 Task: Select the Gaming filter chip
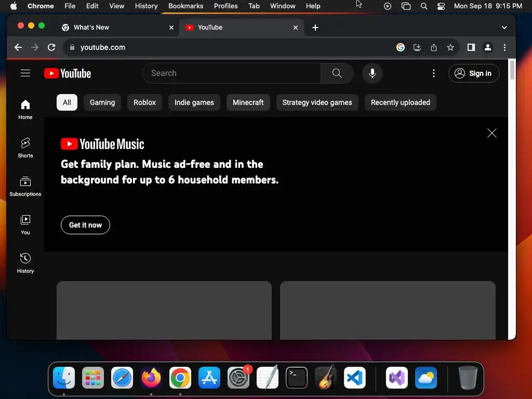(x=102, y=102)
